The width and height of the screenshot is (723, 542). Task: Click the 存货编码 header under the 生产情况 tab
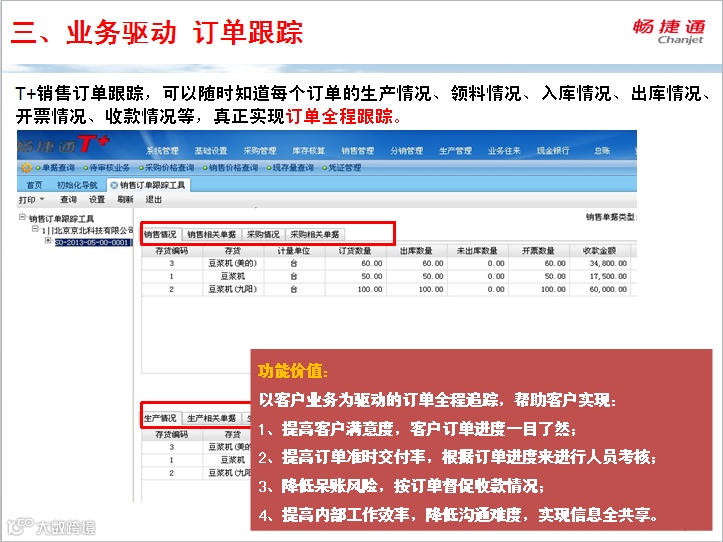172,435
